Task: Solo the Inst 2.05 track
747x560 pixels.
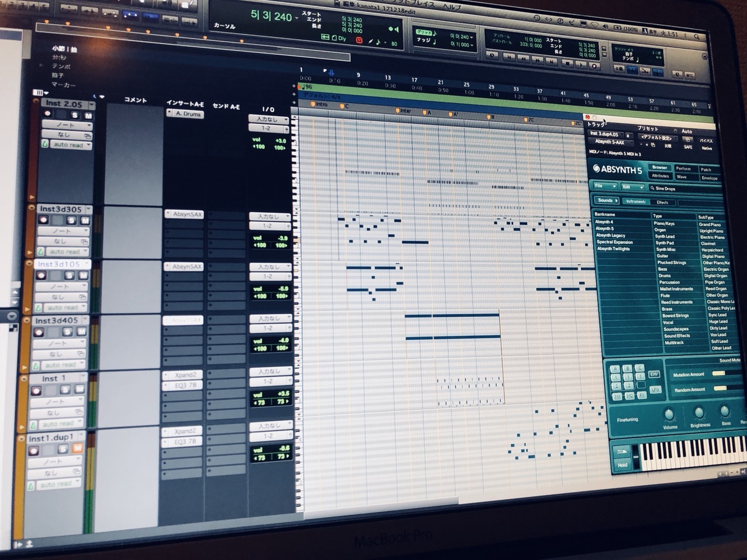Action: pos(75,115)
